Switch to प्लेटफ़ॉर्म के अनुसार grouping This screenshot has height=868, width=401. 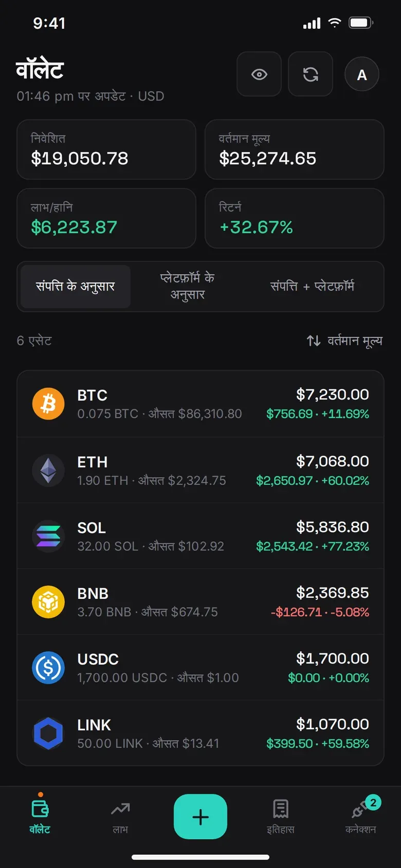click(x=188, y=287)
